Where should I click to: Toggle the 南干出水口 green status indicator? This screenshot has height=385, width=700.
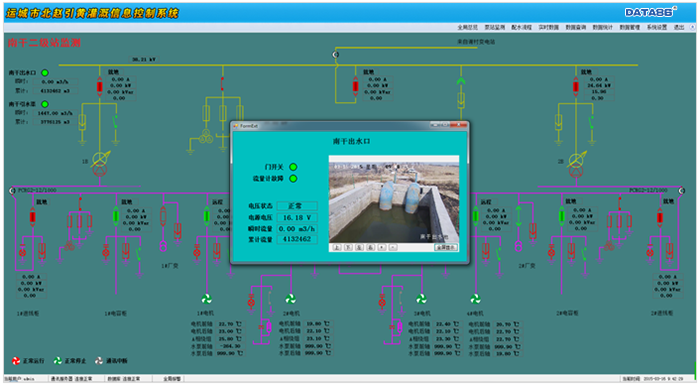point(45,73)
